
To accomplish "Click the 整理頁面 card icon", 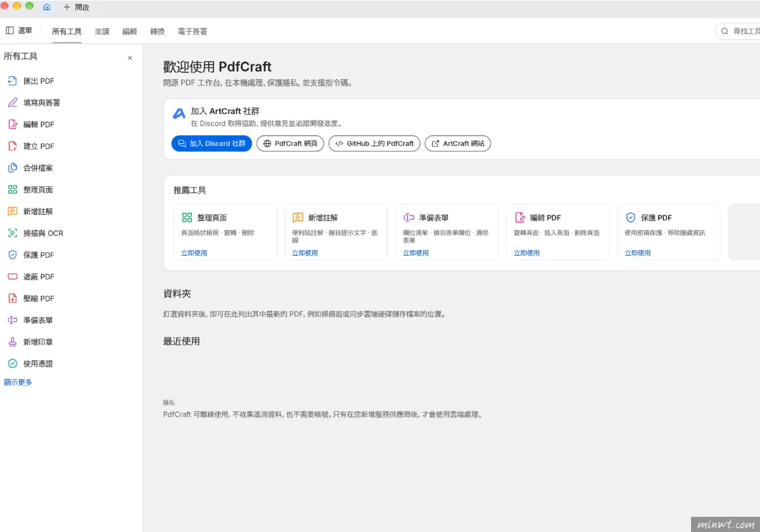I will (x=187, y=217).
